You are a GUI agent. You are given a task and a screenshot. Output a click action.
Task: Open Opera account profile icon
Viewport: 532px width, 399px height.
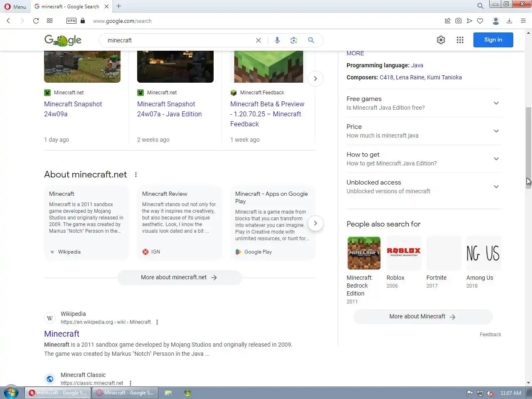point(495,21)
